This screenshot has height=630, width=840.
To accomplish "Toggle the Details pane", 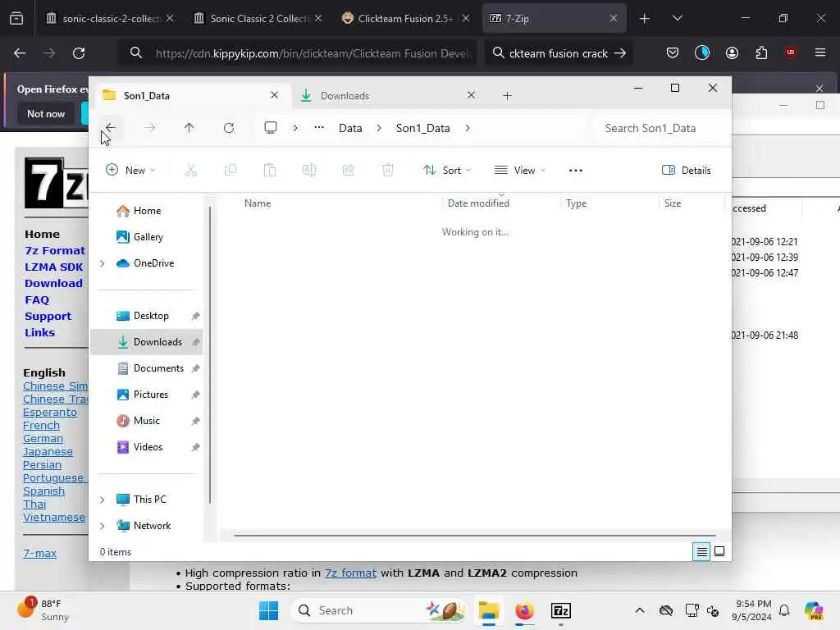I will point(687,171).
